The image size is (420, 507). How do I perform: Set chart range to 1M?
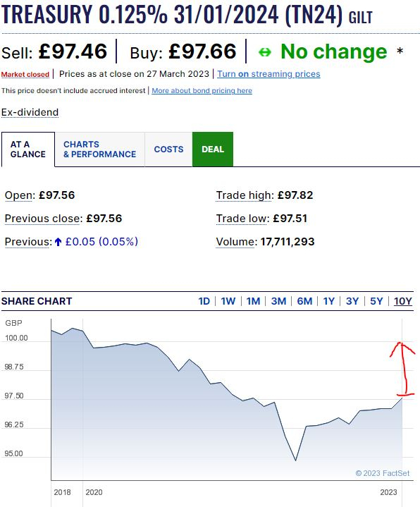tap(253, 301)
